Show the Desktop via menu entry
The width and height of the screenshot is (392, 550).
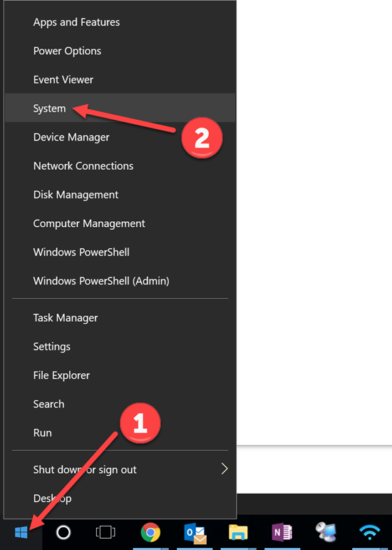[x=120, y=499]
